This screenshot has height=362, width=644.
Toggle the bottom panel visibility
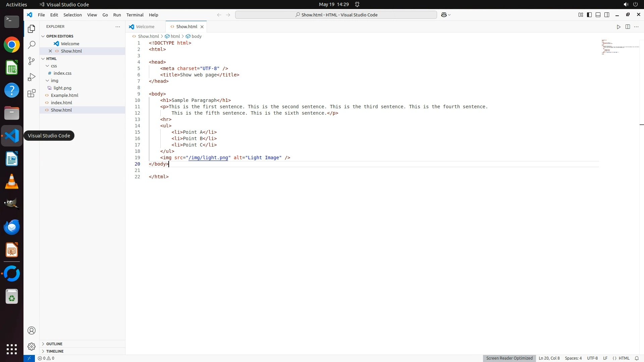[x=598, y=15]
